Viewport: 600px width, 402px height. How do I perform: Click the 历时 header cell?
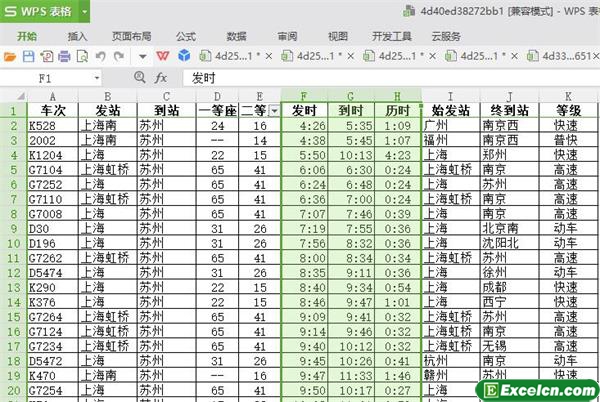[398, 111]
